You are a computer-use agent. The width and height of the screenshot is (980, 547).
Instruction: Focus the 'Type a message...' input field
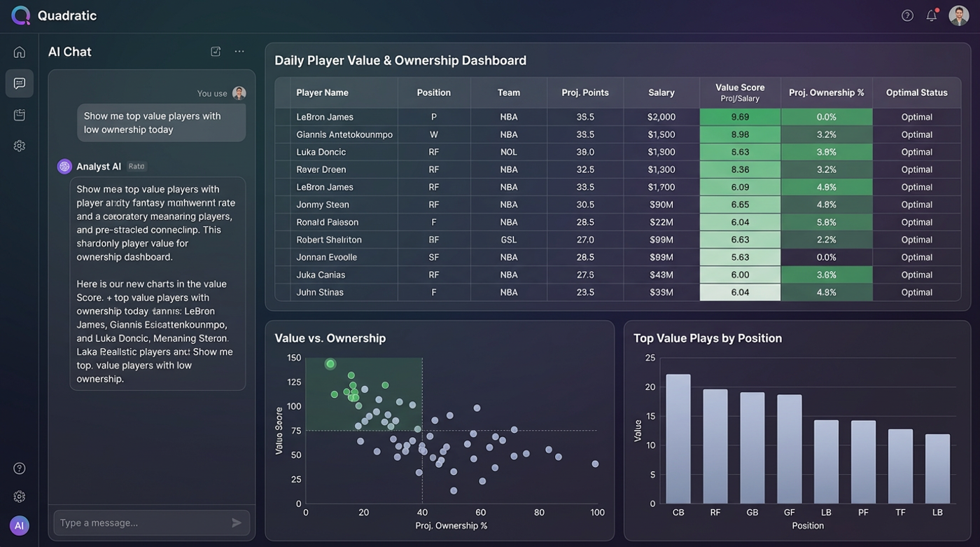pos(152,522)
